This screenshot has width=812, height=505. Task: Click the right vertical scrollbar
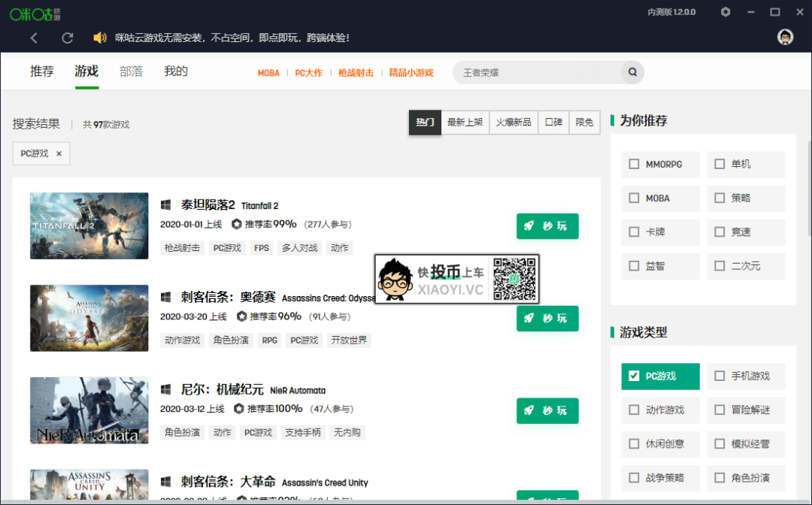point(809,189)
